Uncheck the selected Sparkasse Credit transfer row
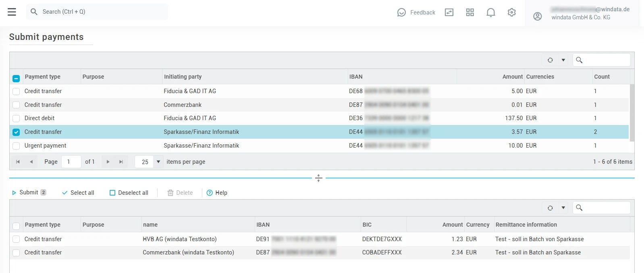 pyautogui.click(x=16, y=132)
